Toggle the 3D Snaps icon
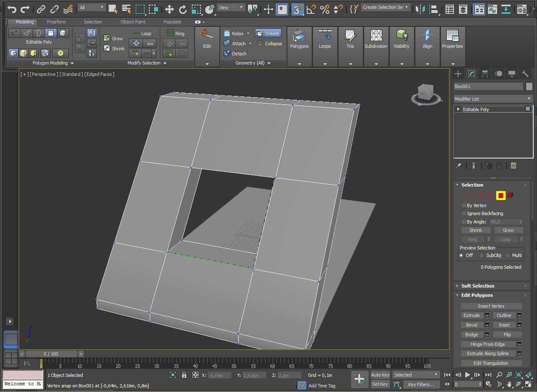 [x=298, y=9]
